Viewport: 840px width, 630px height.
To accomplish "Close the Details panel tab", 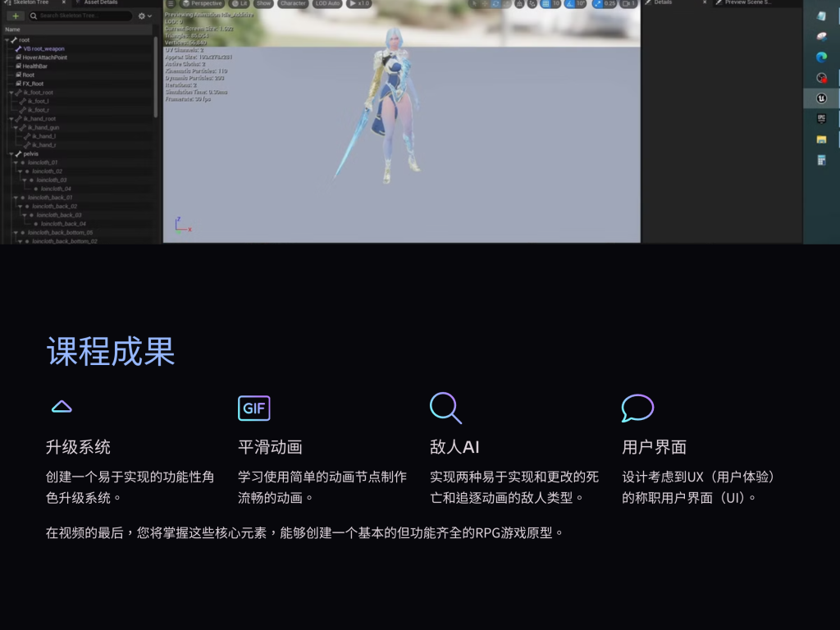I will (x=705, y=2).
